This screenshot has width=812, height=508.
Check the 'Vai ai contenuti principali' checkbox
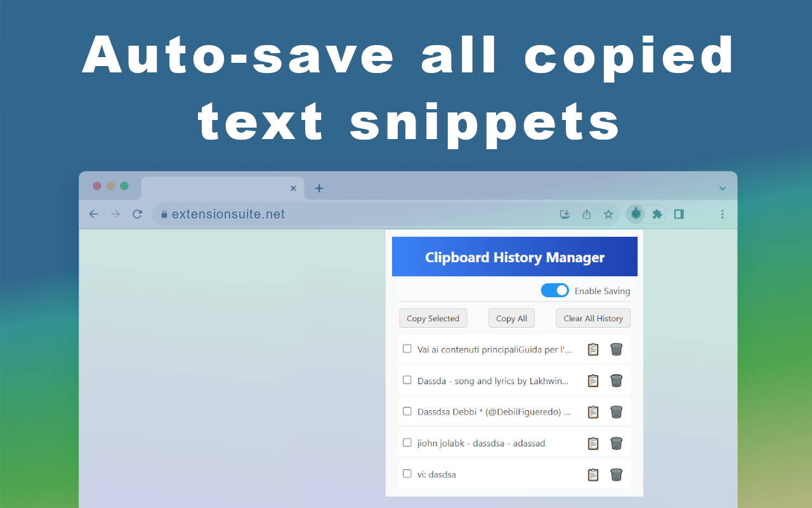[x=407, y=349]
